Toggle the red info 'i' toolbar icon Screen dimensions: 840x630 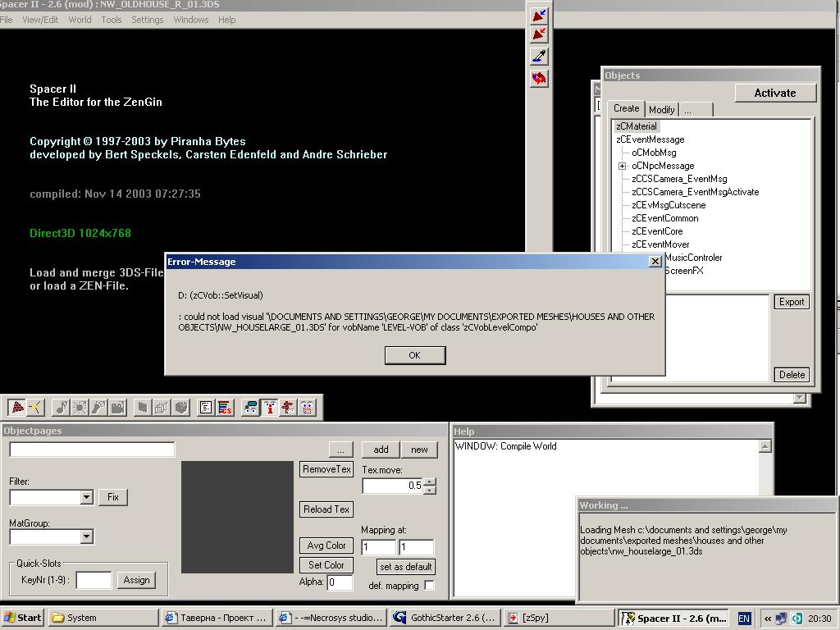pos(269,408)
